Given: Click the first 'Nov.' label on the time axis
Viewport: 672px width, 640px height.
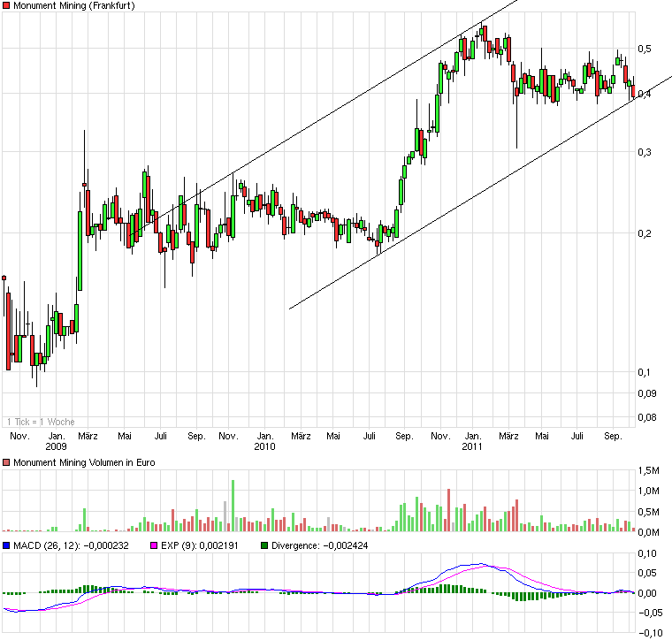Looking at the screenshot, I should [19, 436].
